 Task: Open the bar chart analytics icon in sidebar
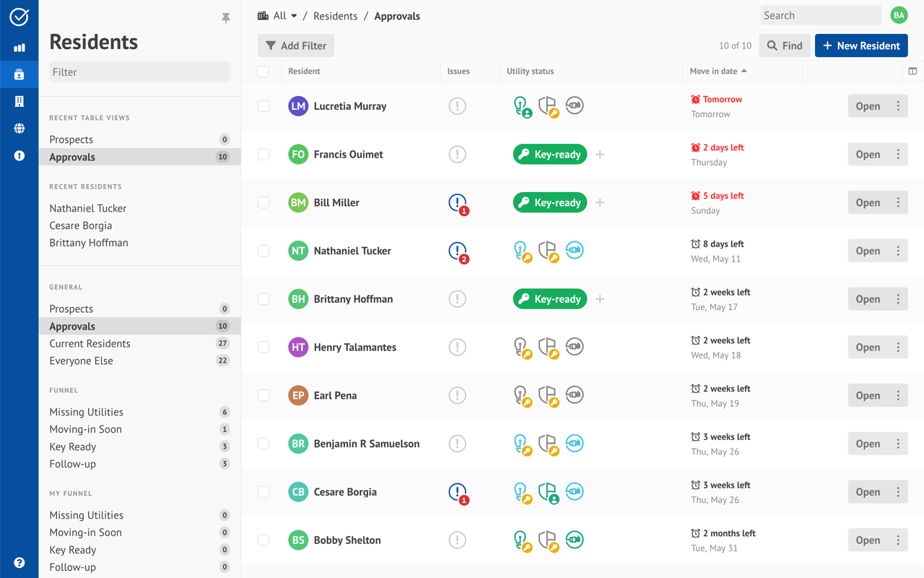coord(19,47)
